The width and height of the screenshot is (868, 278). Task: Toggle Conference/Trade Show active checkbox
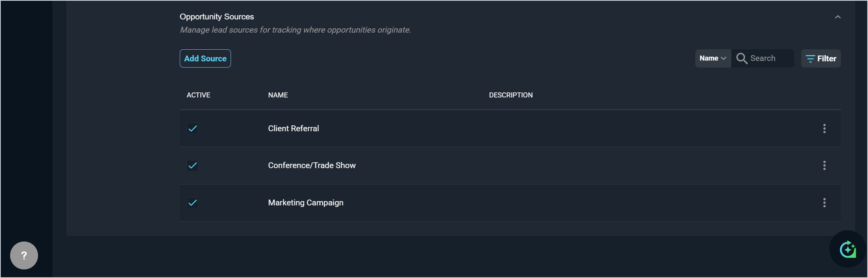[193, 166]
